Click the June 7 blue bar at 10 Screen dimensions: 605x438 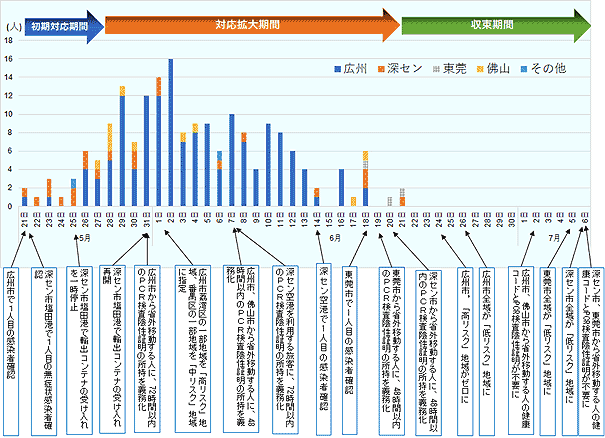click(232, 161)
